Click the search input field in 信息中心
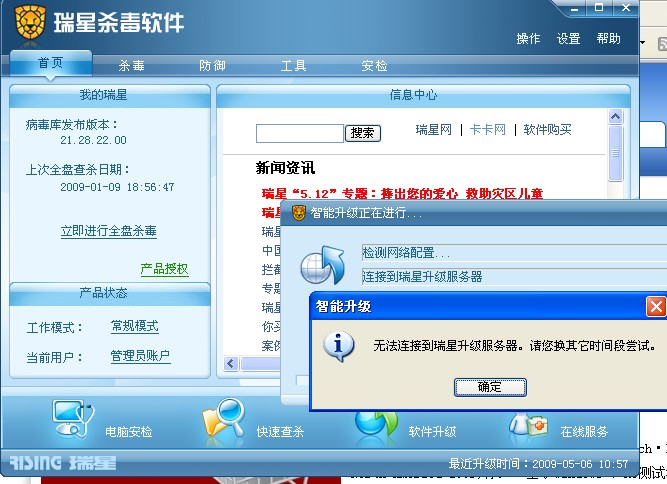 pyautogui.click(x=299, y=133)
